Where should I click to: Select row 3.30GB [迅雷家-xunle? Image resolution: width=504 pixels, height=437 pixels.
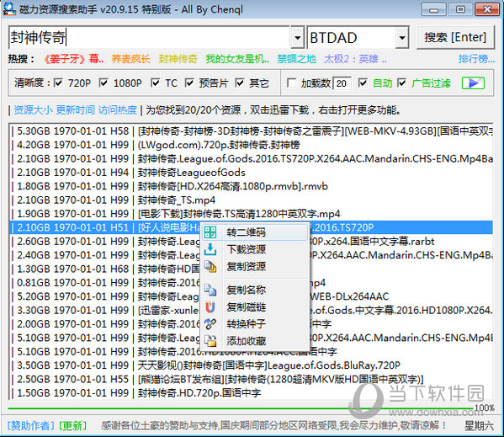pyautogui.click(x=104, y=311)
